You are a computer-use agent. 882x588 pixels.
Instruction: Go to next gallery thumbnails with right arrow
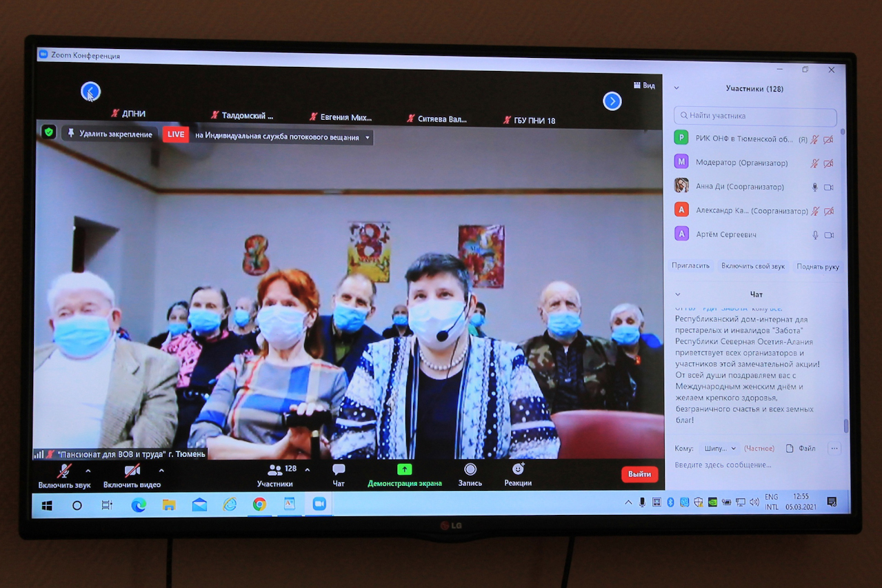[612, 101]
